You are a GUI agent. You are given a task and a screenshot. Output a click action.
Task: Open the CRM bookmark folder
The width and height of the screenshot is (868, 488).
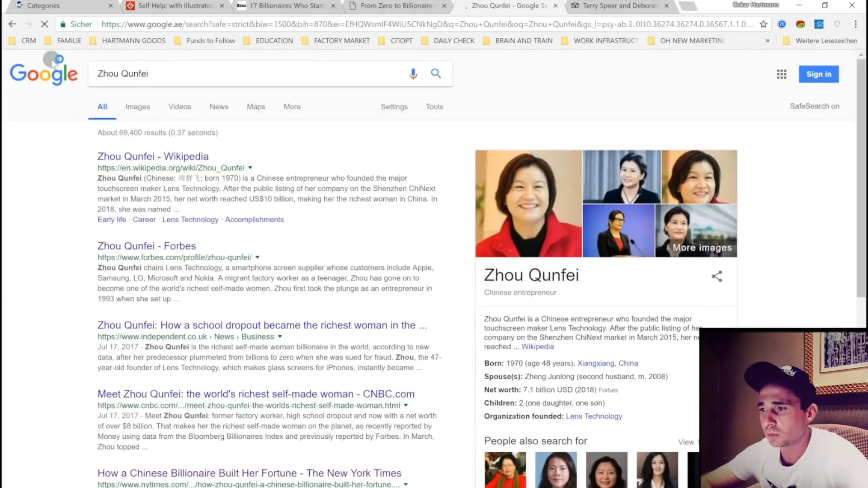click(x=23, y=41)
